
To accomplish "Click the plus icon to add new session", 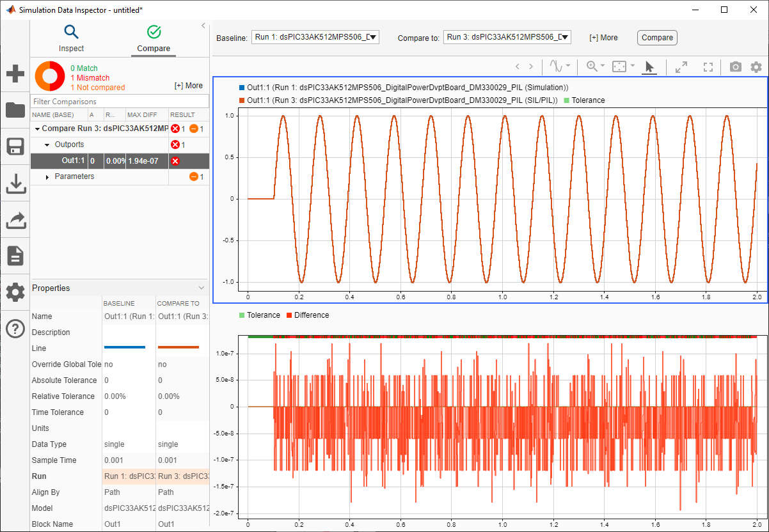I will pyautogui.click(x=15, y=74).
